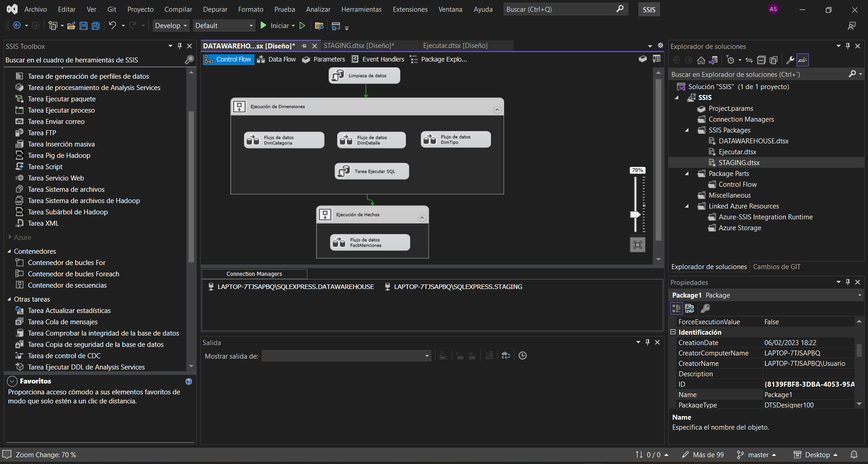Click the Home icon in Solution Explorer
The image size is (868, 464).
click(x=701, y=60)
